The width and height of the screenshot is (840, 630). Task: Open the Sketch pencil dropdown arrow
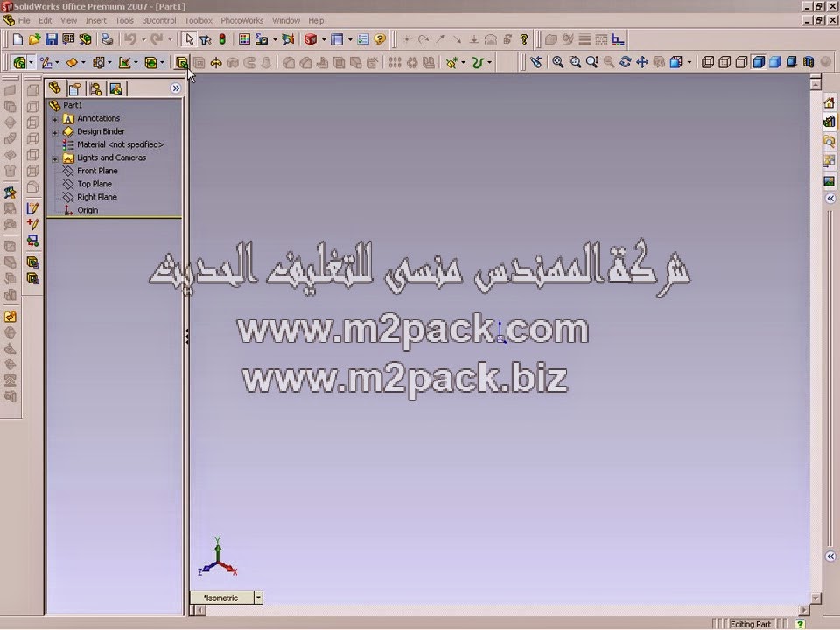(58, 63)
